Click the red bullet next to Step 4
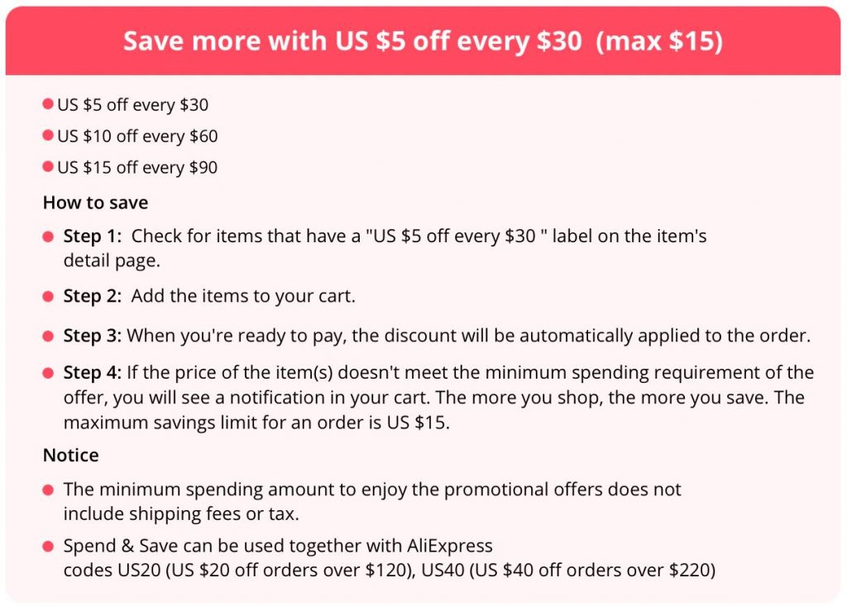 click(48, 373)
